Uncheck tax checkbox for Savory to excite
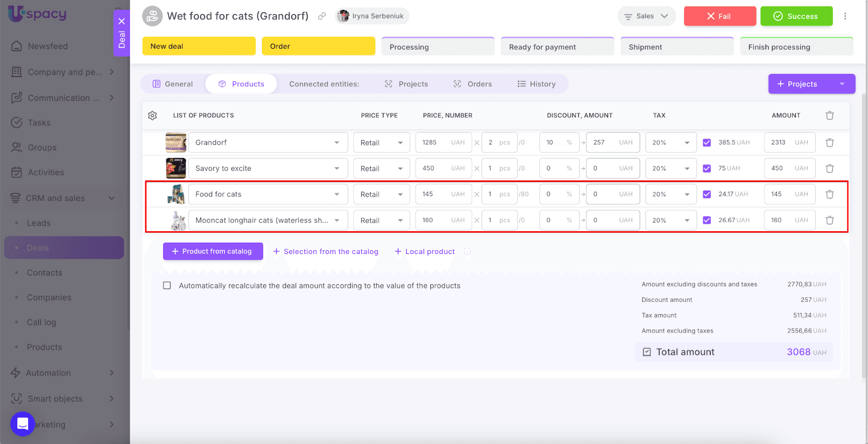Image resolution: width=868 pixels, height=444 pixels. click(706, 169)
